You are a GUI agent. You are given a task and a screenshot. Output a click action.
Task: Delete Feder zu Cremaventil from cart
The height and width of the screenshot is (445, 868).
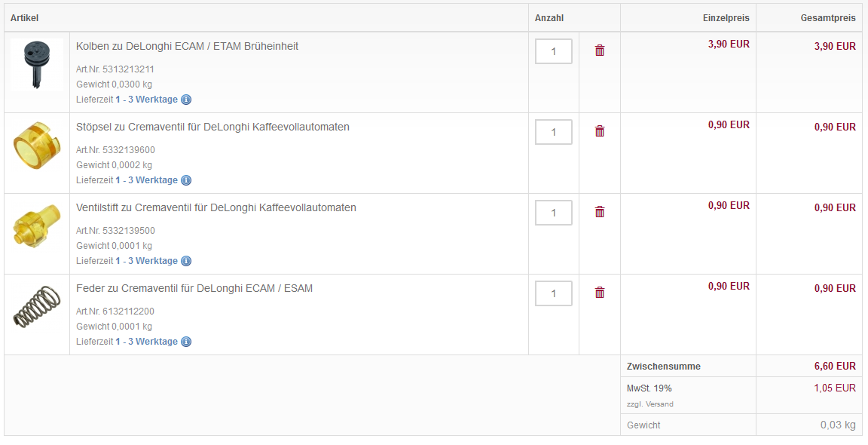600,293
